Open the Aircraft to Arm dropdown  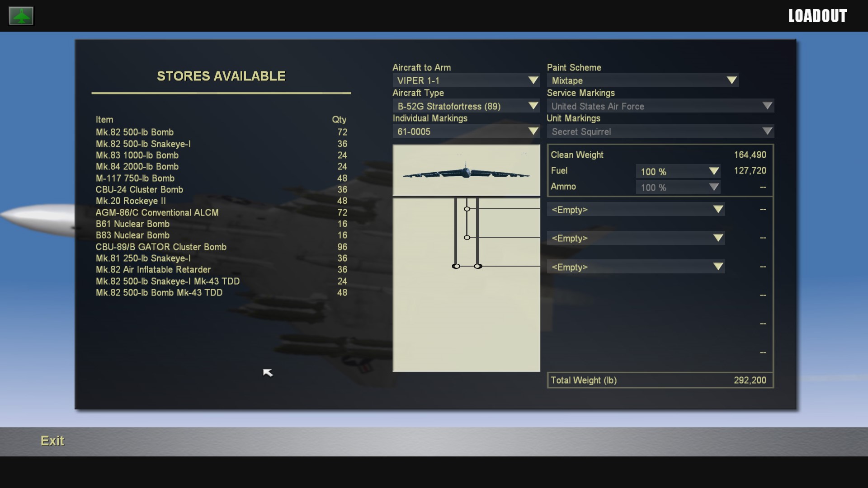(x=466, y=80)
